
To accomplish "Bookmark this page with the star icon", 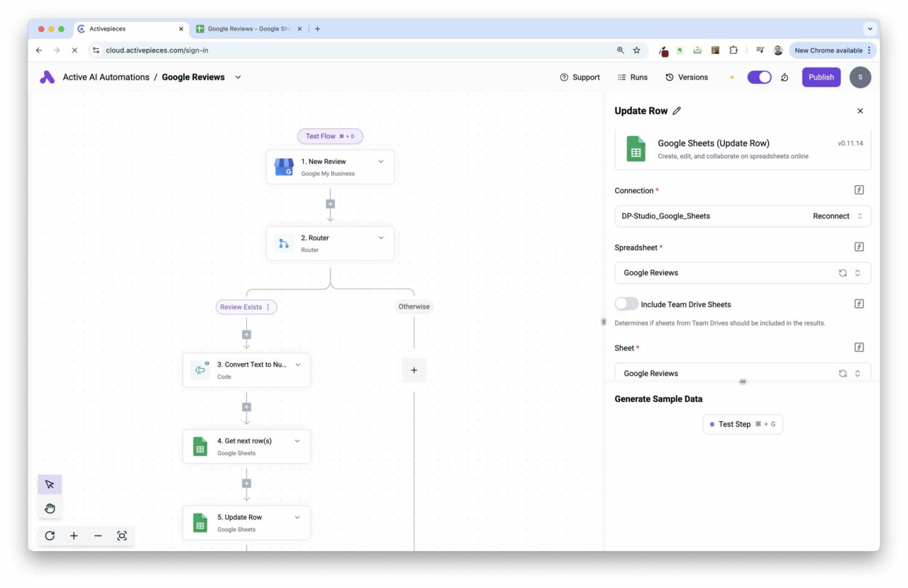I will [636, 50].
